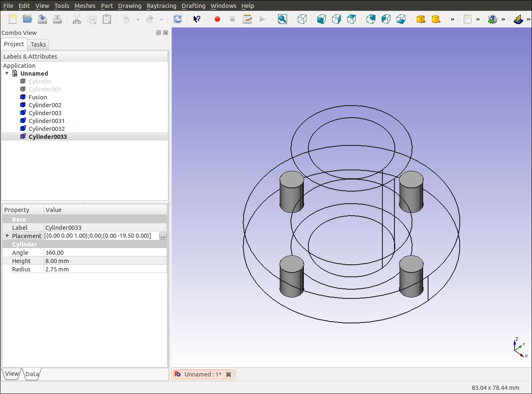Select the Data property tab
This screenshot has width=532, height=394.
click(x=32, y=374)
